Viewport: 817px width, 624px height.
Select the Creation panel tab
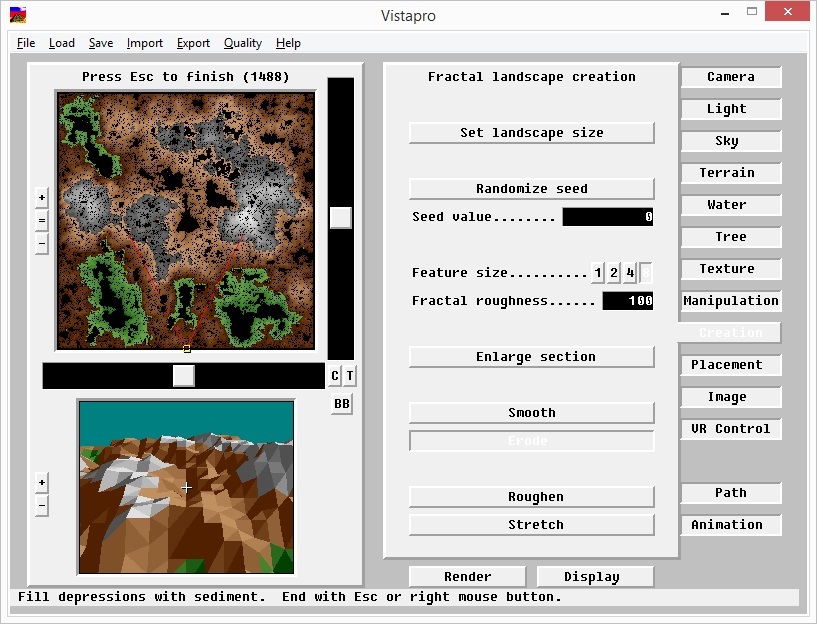tap(729, 333)
